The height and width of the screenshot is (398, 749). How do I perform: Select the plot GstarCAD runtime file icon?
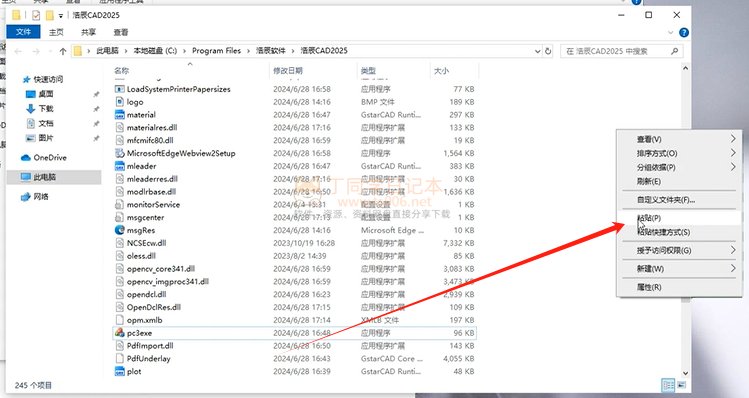click(x=119, y=371)
